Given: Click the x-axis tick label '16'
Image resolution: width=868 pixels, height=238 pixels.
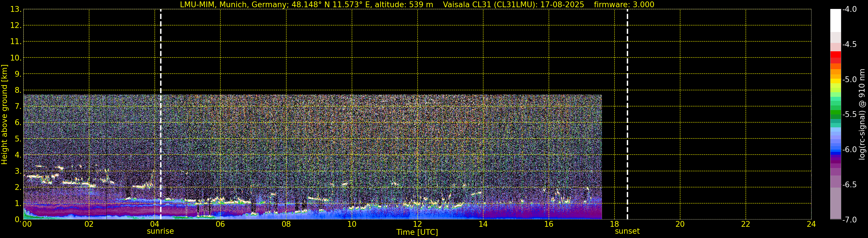Looking at the screenshot, I should pyautogui.click(x=549, y=224).
